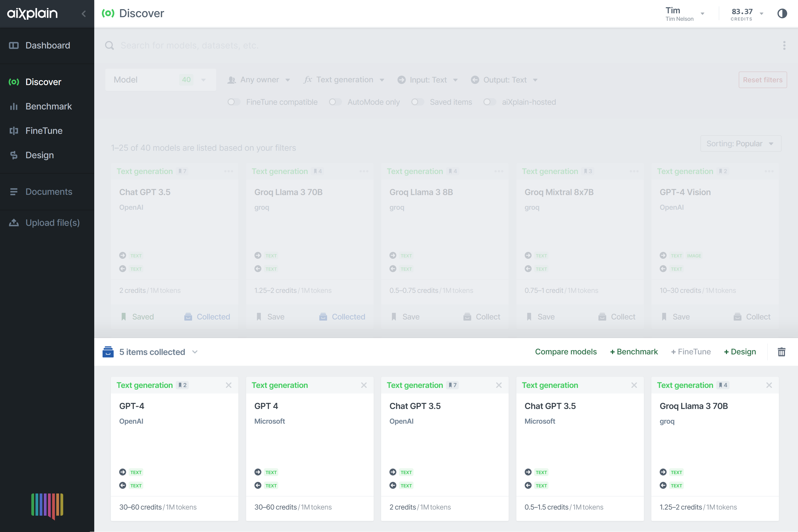Delete all collected items with trash icon
This screenshot has width=798, height=532.
coord(781,352)
